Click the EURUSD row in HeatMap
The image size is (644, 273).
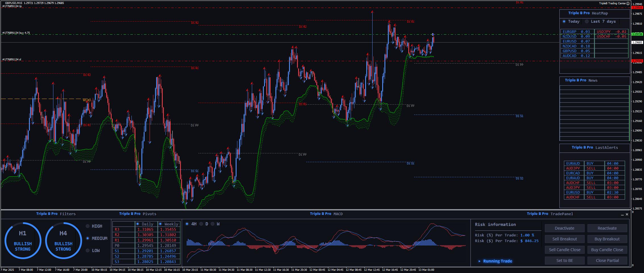[x=577, y=41]
